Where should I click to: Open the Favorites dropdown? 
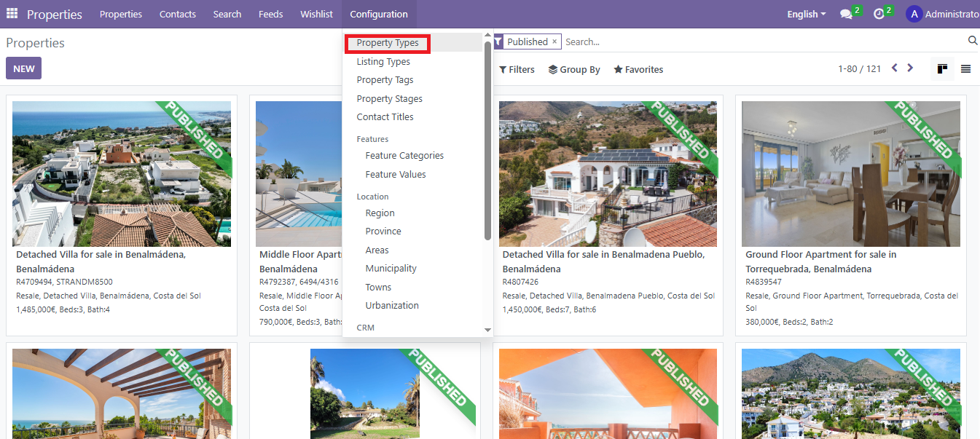[x=638, y=70]
